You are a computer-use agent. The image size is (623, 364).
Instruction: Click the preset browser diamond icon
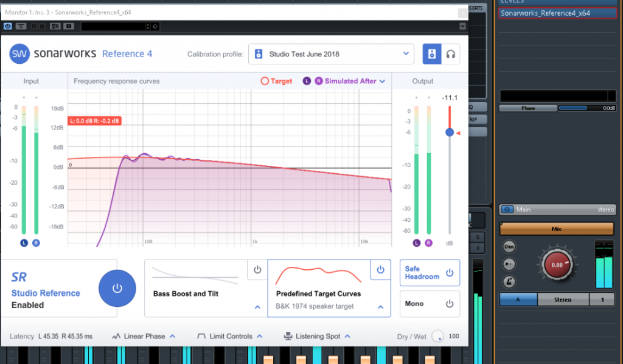click(x=156, y=26)
